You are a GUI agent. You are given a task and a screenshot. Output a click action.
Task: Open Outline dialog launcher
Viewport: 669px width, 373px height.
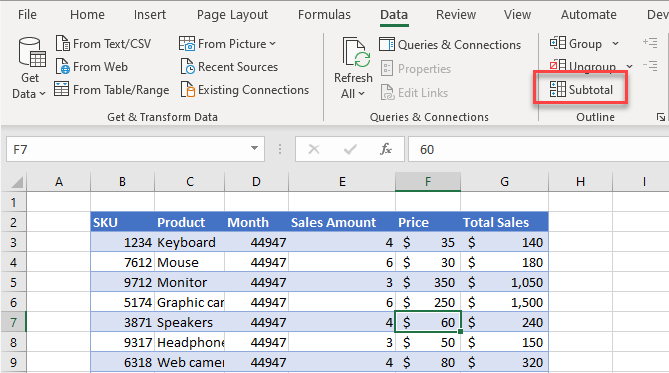660,117
